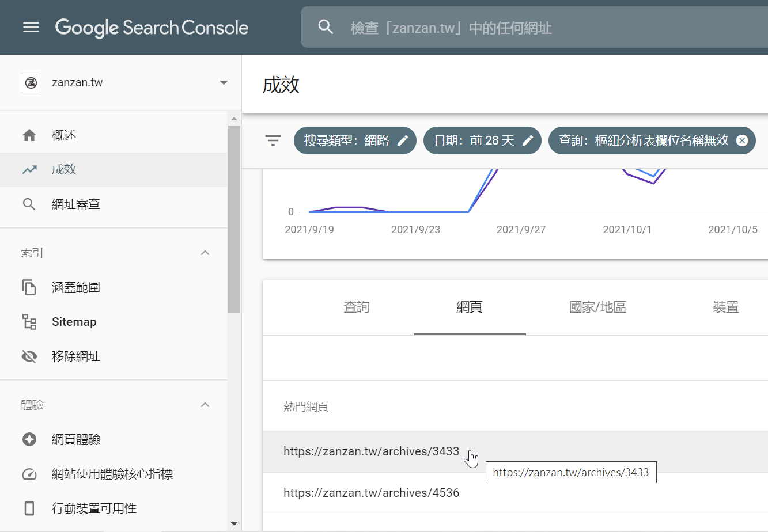Image resolution: width=768 pixels, height=532 pixels.
Task: Open the hamburger main menu
Action: click(31, 27)
